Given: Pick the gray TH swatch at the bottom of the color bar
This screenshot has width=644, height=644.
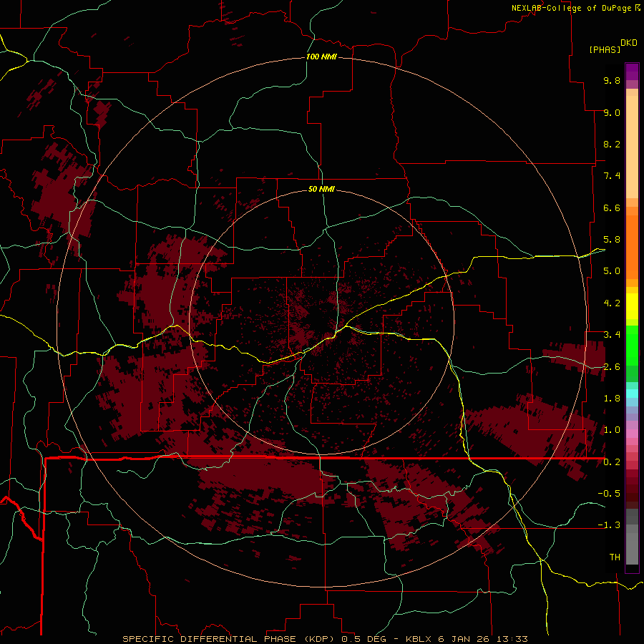Looking at the screenshot, I should click(632, 548).
